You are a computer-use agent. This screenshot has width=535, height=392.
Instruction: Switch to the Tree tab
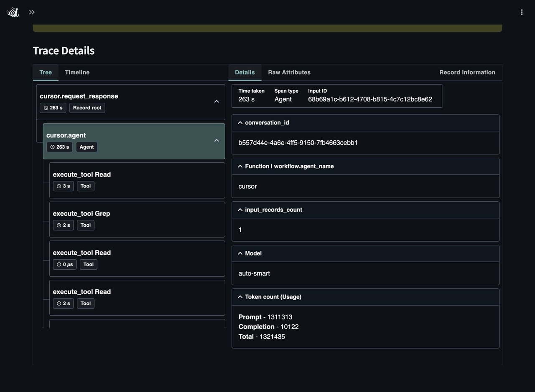tap(46, 72)
